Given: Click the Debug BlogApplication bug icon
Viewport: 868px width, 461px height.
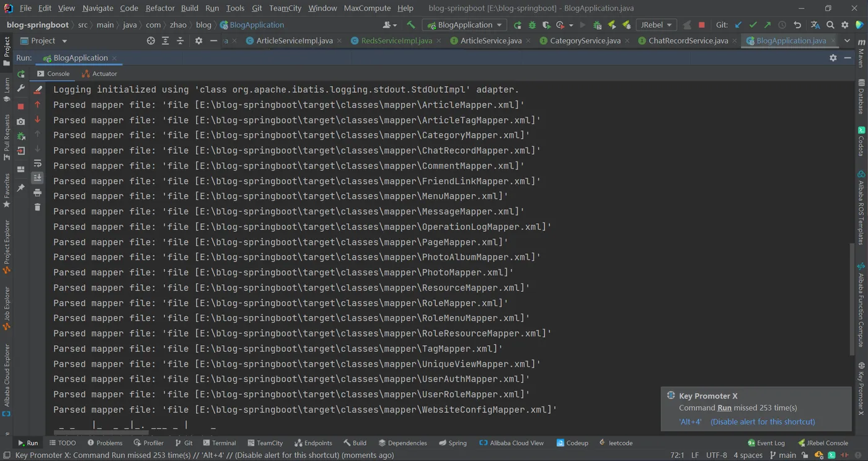Looking at the screenshot, I should [x=532, y=25].
